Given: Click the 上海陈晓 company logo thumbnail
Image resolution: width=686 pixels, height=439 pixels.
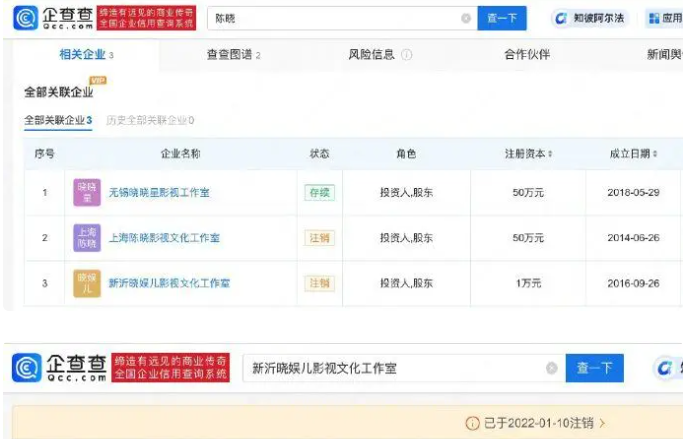Looking at the screenshot, I should pos(87,238).
